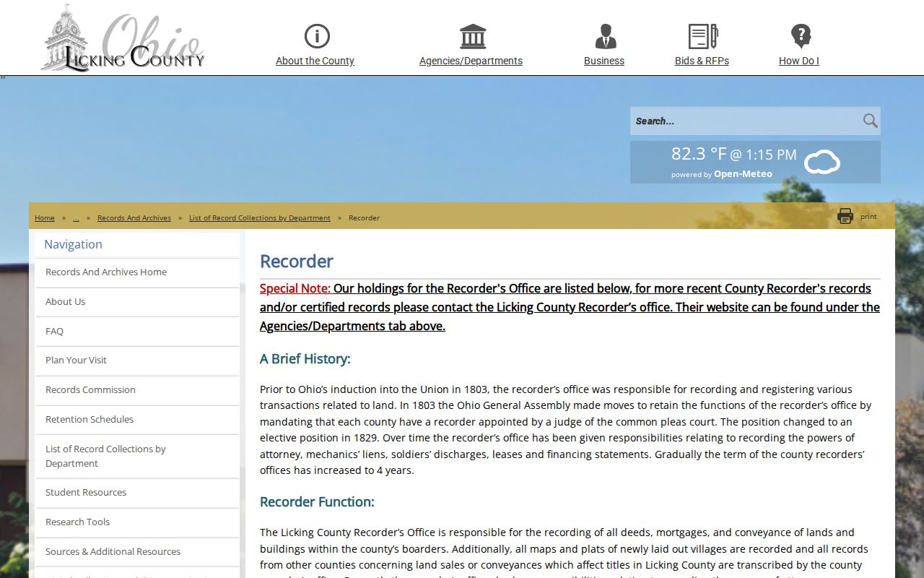Click the magnifying glass search icon
This screenshot has height=578, width=924.
[x=870, y=121]
